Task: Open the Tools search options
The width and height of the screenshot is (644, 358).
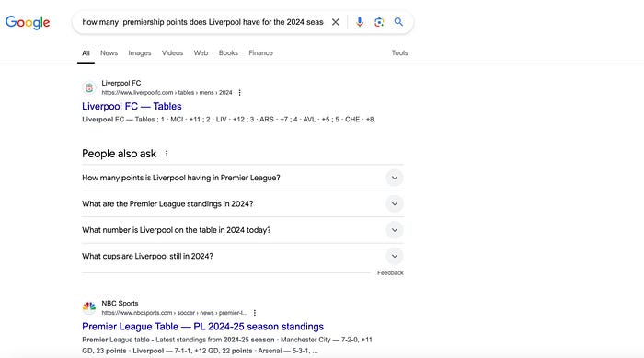Action: click(x=399, y=53)
